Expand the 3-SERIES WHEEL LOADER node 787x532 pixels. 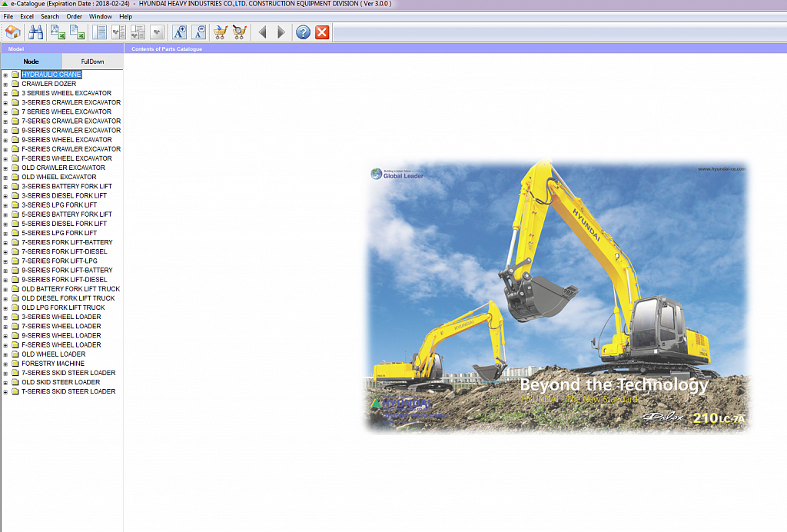pos(5,318)
